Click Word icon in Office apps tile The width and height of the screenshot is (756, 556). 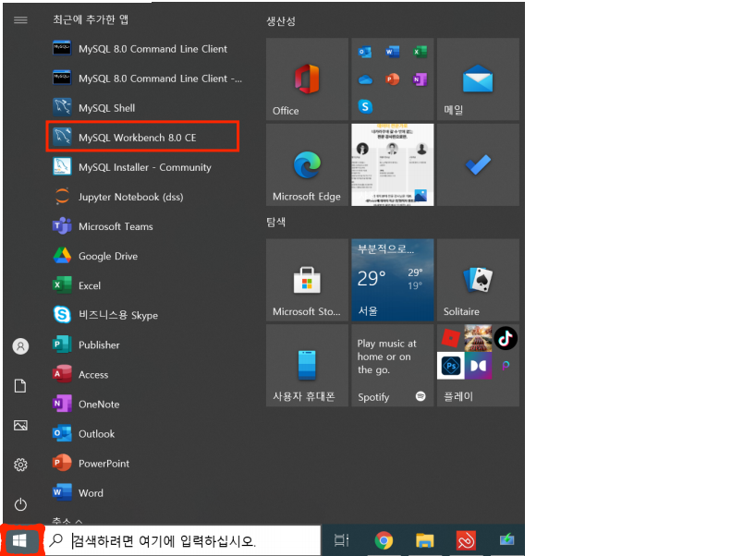pyautogui.click(x=393, y=52)
